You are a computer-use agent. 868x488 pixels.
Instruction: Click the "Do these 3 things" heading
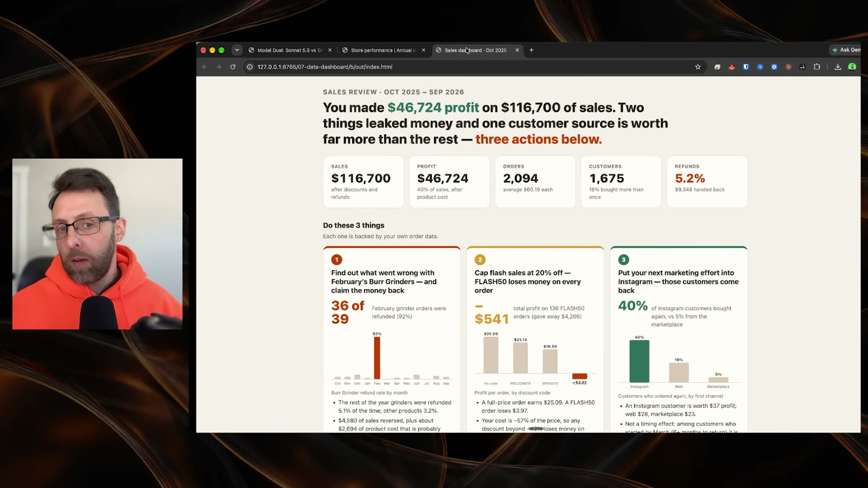click(353, 225)
